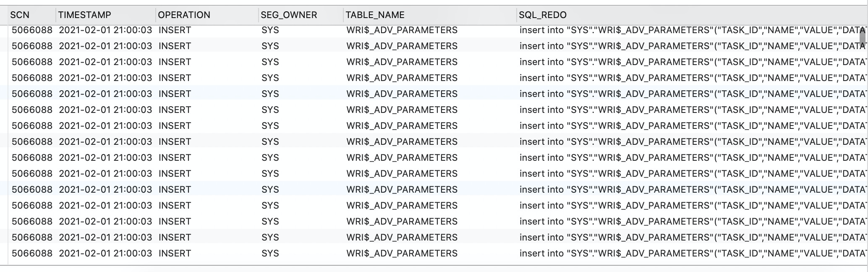Viewport: 868px width, 272px height.
Task: Click the divider between TABLE_NAME and SQL_REDO headers
Action: point(516,15)
